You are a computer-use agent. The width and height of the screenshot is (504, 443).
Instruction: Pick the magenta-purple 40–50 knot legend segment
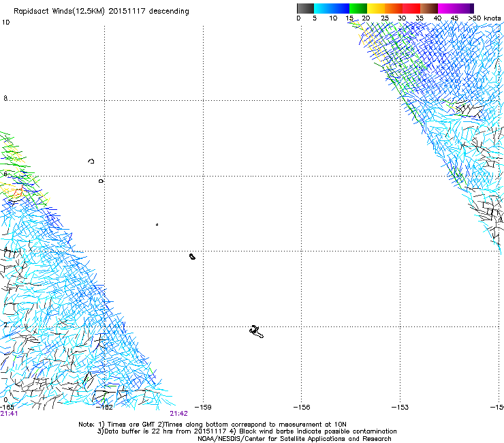coord(456,8)
